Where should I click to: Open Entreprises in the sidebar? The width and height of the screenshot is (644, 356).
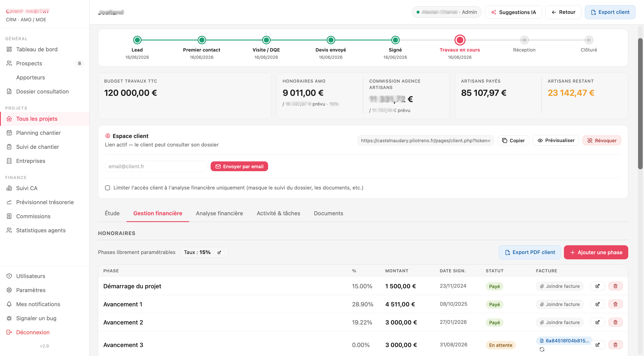[x=45, y=161]
